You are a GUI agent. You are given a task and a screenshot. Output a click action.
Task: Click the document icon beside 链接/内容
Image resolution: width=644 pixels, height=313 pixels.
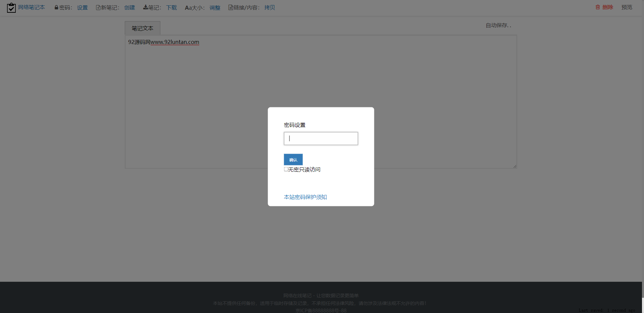pyautogui.click(x=230, y=7)
